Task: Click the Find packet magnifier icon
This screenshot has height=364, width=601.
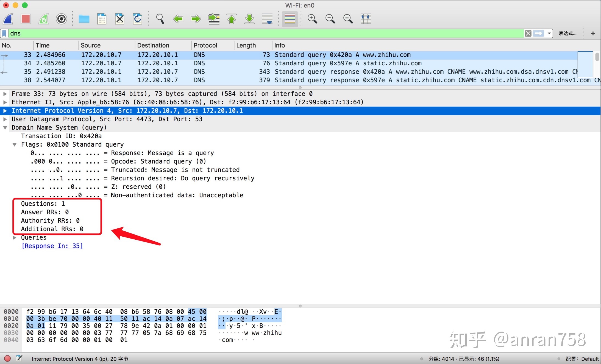Action: point(160,19)
